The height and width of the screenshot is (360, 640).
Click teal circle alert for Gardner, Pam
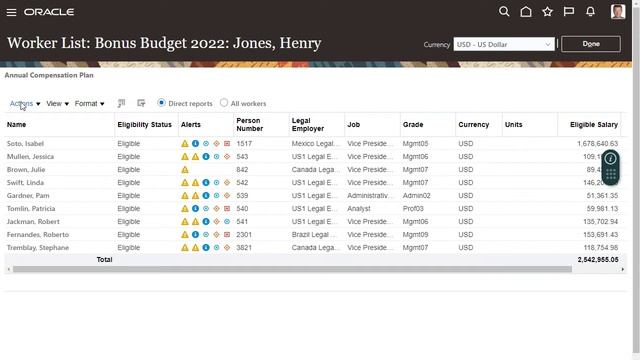[217, 196]
